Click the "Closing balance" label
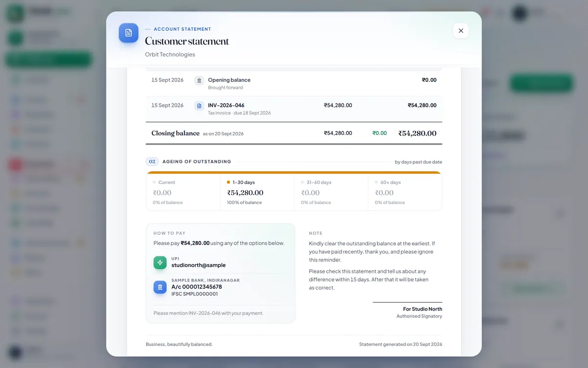The width and height of the screenshot is (588, 368). point(175,133)
